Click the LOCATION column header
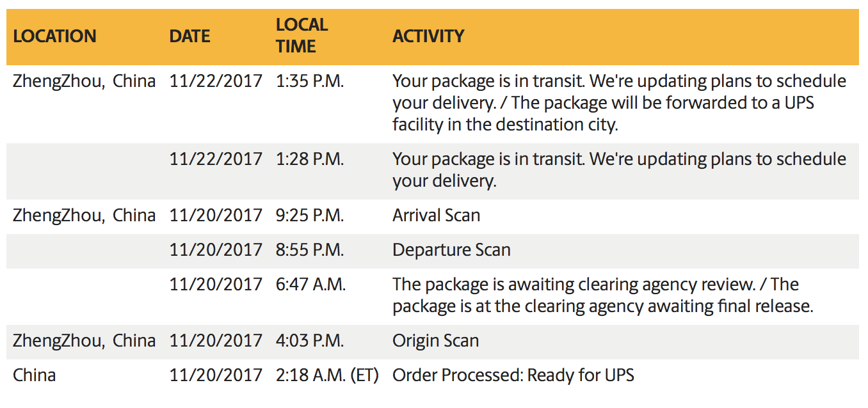The image size is (868, 408). pos(54,36)
